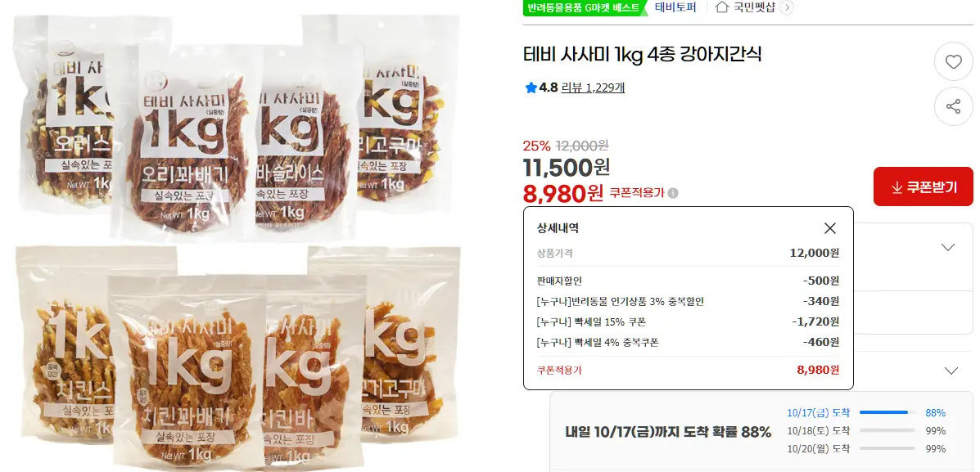This screenshot has width=980, height=472.
Task: Expand the lower collapsed section chevron
Action: [x=951, y=371]
